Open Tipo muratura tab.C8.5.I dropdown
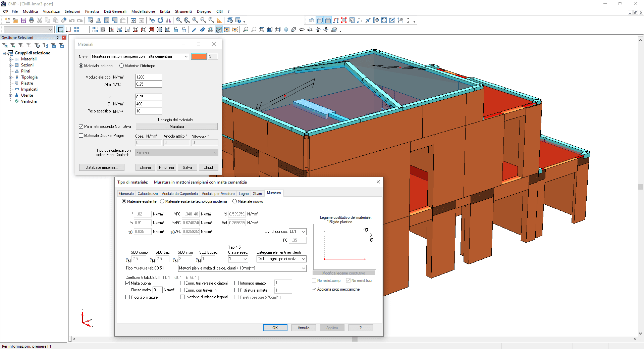 tap(303, 268)
